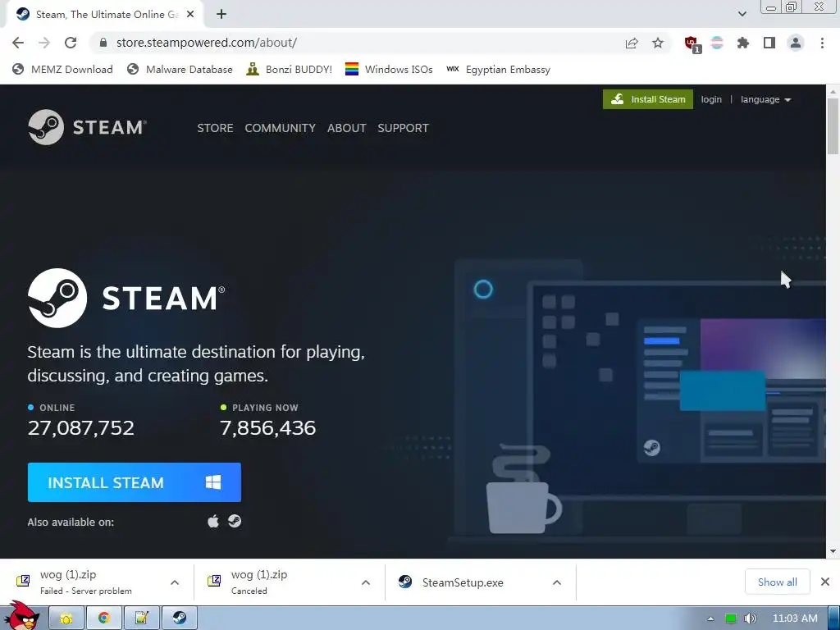Screen dimensions: 840x630
Task: Click the blue INSTALL STEAM button
Action: click(135, 482)
